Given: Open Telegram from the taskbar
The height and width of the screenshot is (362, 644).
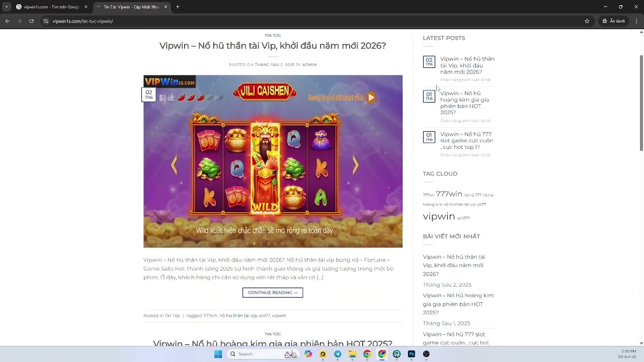Looking at the screenshot, I should click(338, 354).
